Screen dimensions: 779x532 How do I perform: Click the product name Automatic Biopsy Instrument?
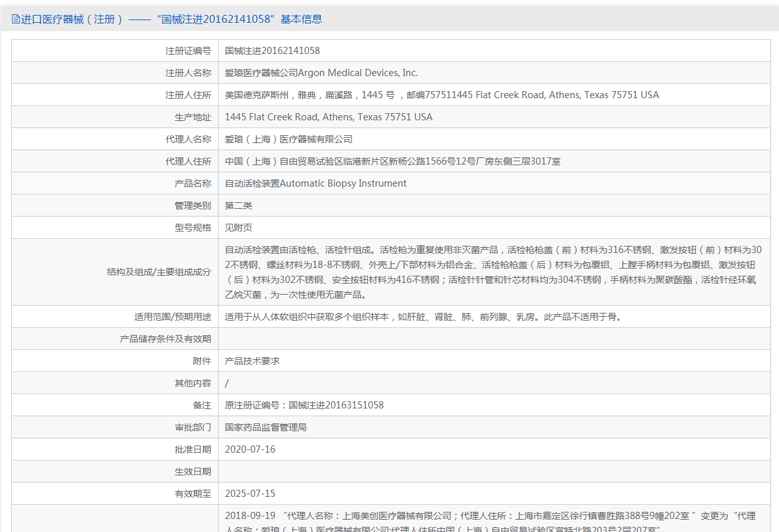316,183
